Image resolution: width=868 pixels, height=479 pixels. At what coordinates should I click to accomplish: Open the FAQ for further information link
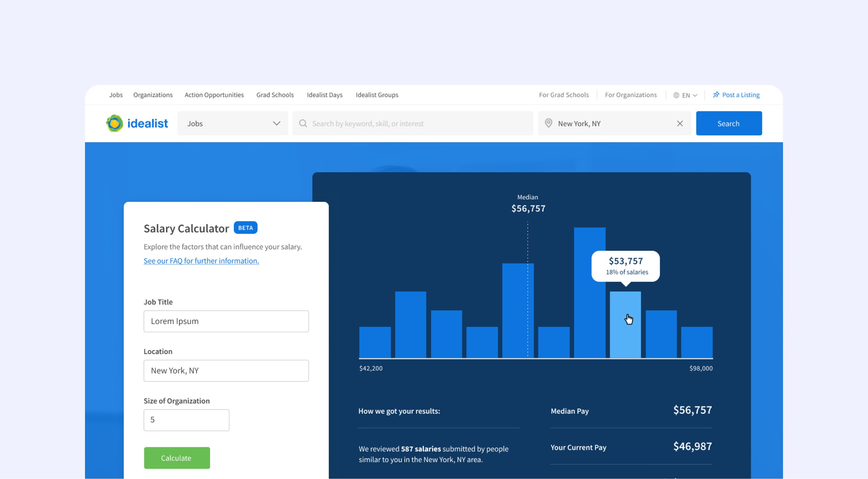[201, 261]
